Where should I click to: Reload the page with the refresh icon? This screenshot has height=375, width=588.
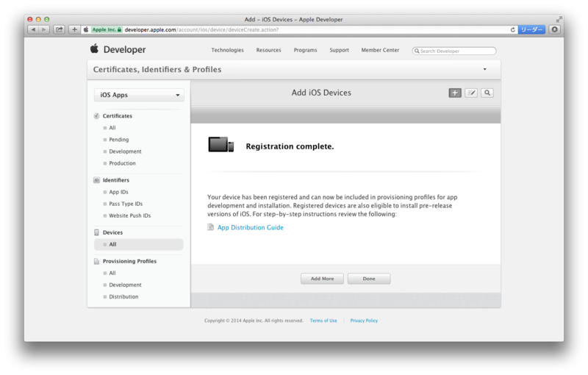click(x=512, y=29)
